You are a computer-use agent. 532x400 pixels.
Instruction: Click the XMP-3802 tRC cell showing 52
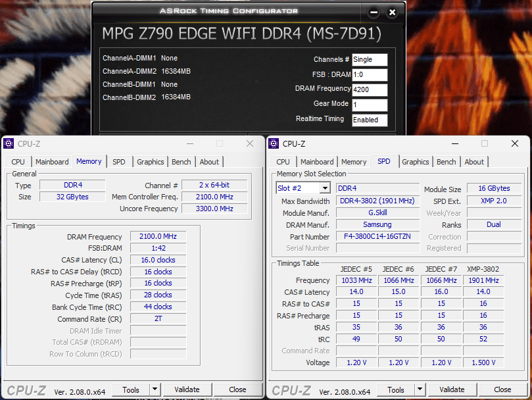pyautogui.click(x=483, y=339)
